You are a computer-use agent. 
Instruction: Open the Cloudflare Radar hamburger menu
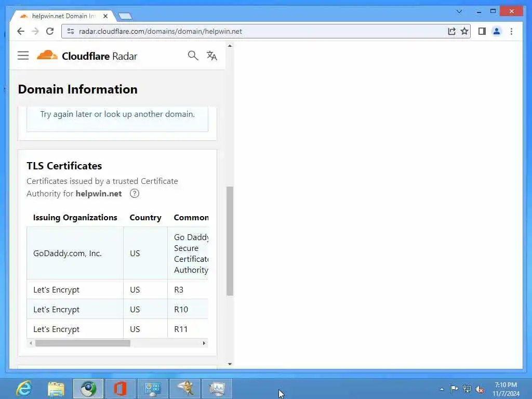point(23,55)
